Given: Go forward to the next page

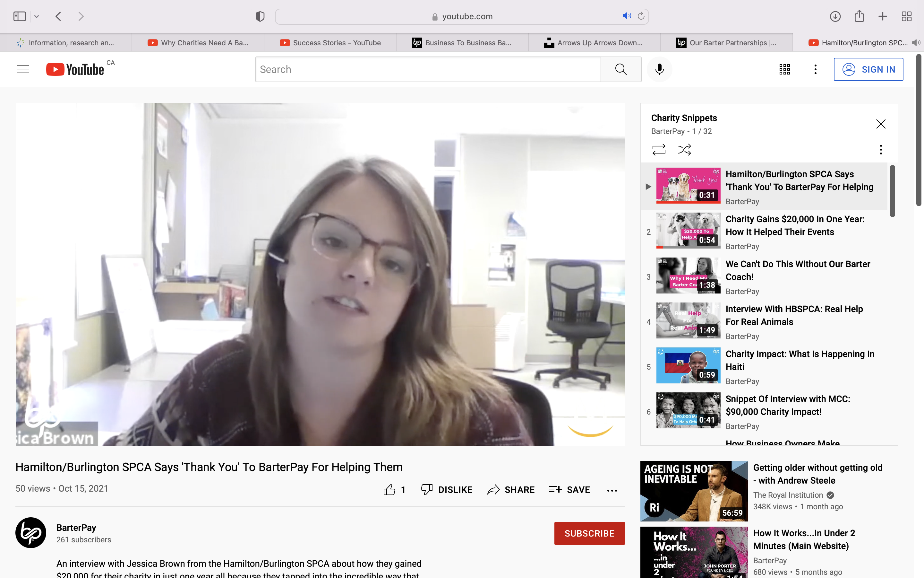Looking at the screenshot, I should [x=81, y=16].
